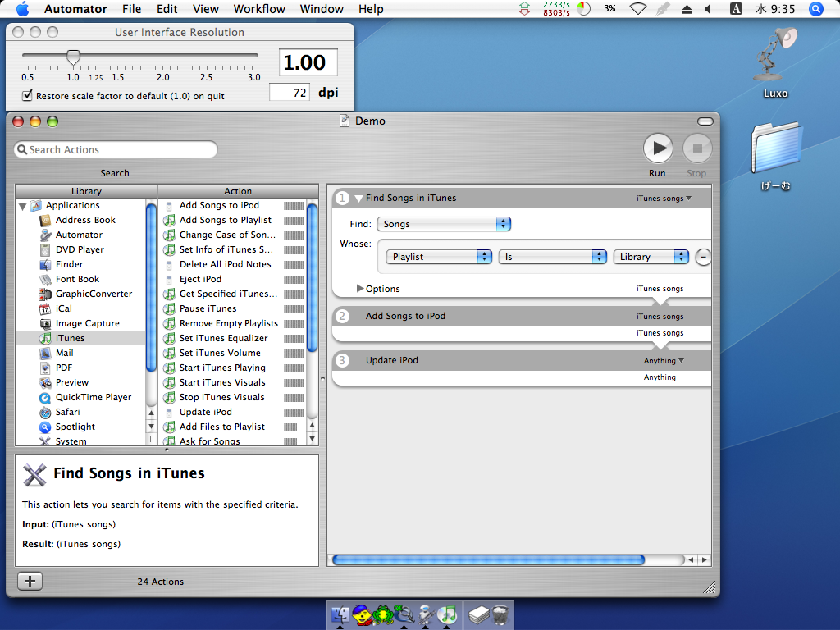Open the Help menu
The height and width of the screenshot is (630, 840).
(x=371, y=9)
